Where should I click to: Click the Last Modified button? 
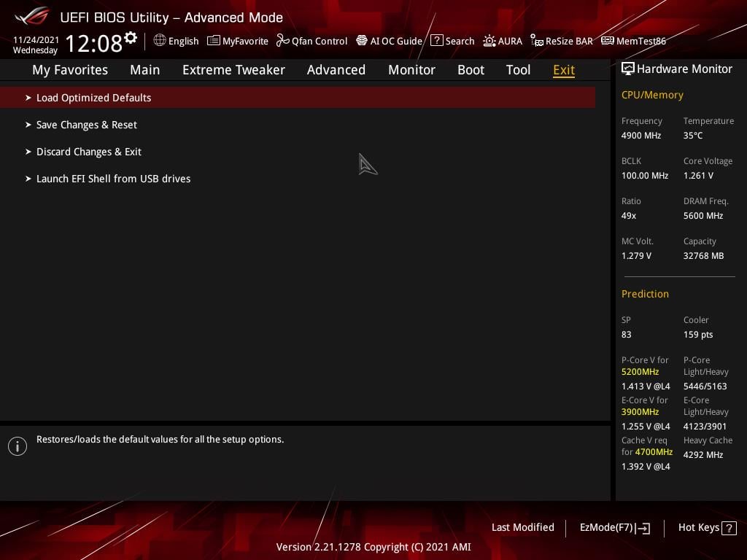tap(522, 528)
